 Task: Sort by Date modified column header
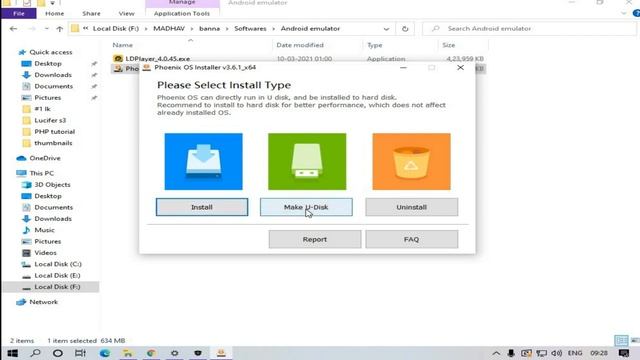coord(300,45)
